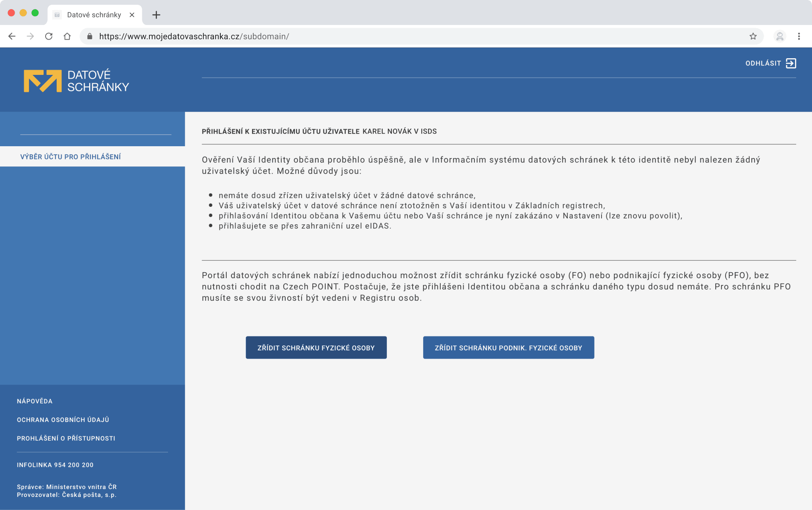Bookmark page using the star icon

pyautogui.click(x=753, y=36)
